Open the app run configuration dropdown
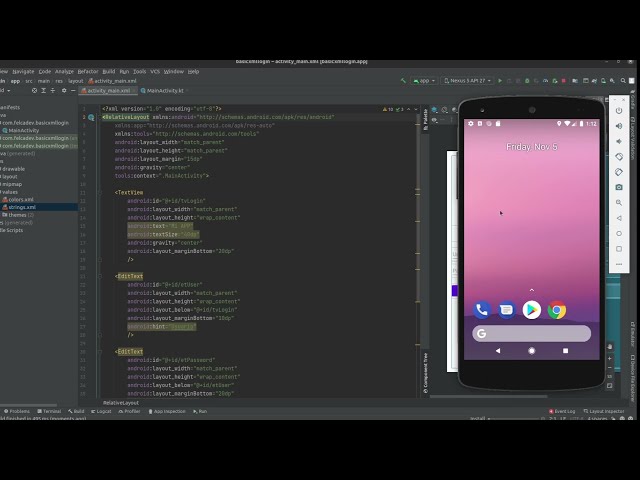Screen dimensions: 640x480 [x=424, y=81]
